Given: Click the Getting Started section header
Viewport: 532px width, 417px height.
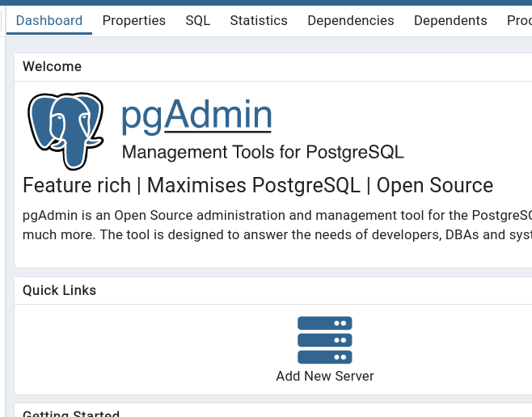Looking at the screenshot, I should coord(71,413).
